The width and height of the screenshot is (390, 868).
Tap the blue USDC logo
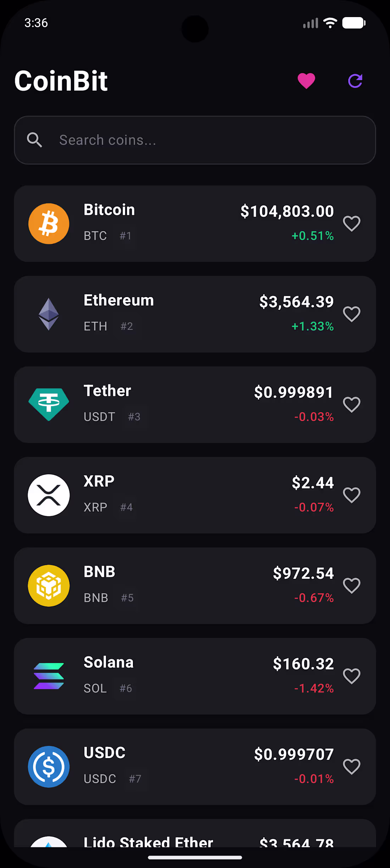49,767
